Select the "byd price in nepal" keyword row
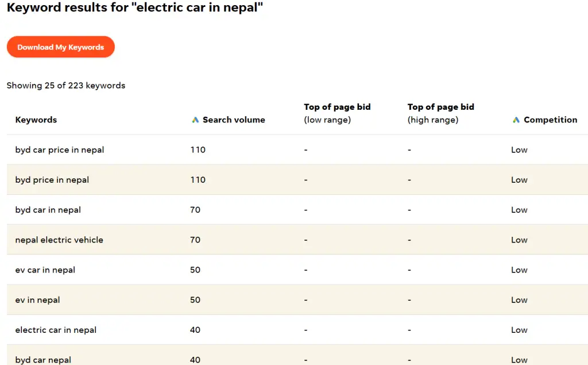 pos(52,180)
